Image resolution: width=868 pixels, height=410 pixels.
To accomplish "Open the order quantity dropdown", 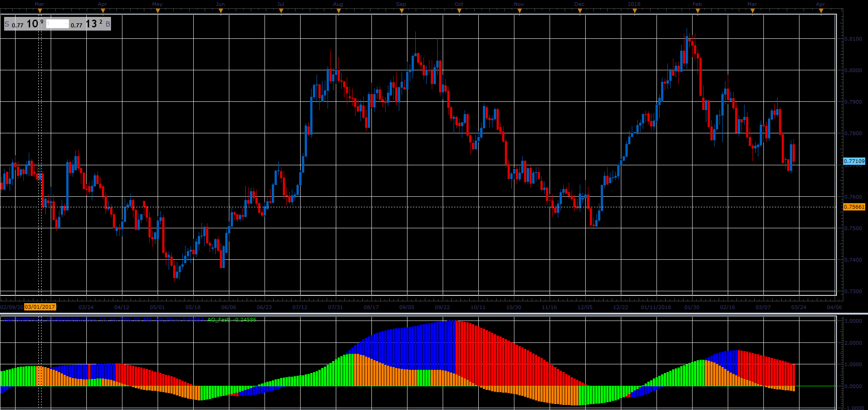I will tap(58, 24).
